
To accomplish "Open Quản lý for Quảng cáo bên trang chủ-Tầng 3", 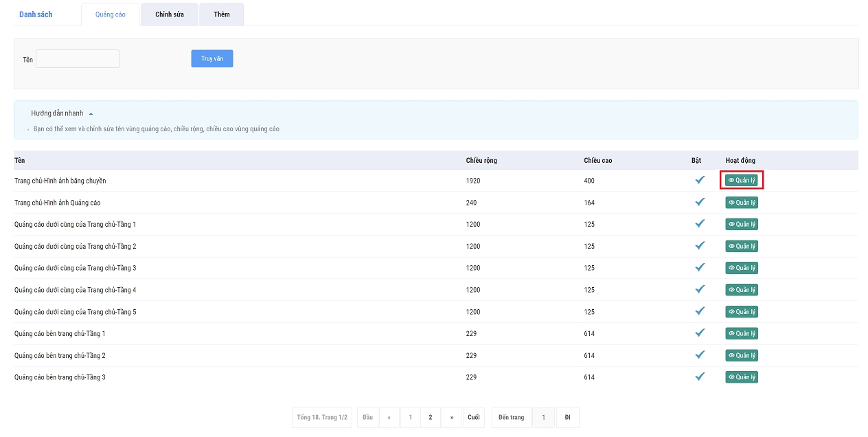I will pyautogui.click(x=742, y=377).
